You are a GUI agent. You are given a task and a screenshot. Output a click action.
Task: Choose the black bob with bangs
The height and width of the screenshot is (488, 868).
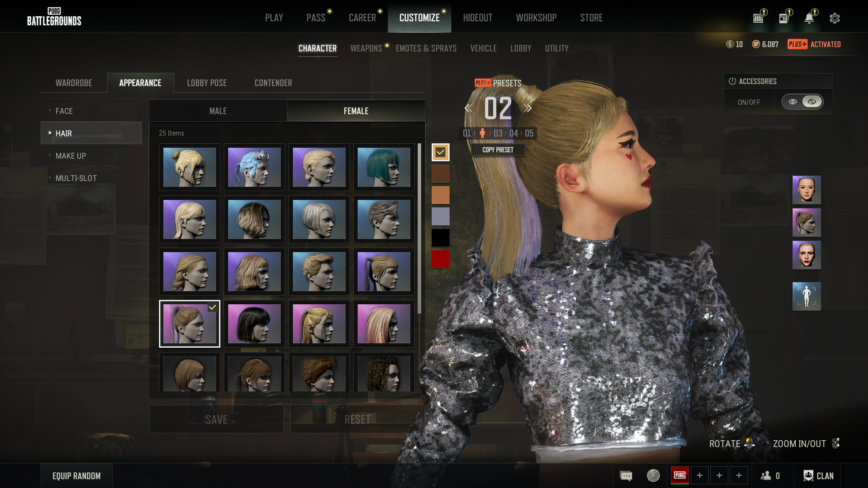coord(254,324)
